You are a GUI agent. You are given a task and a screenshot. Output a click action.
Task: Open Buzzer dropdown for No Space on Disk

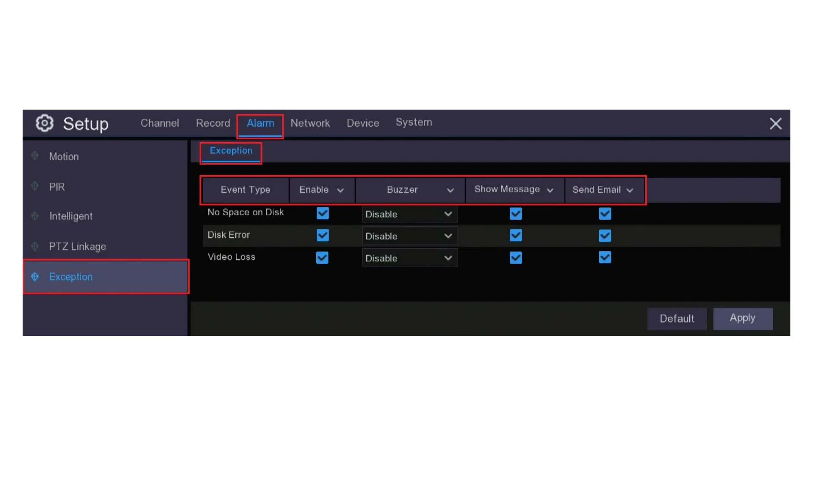click(409, 214)
